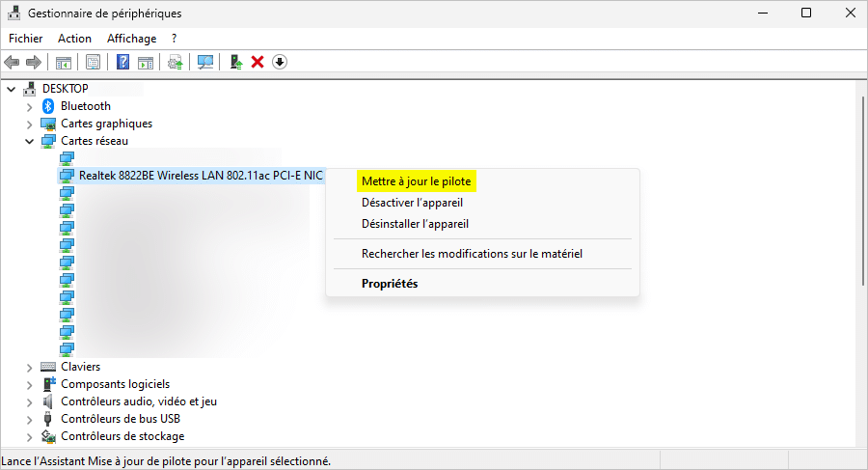Image resolution: width=868 pixels, height=470 pixels.
Task: Choose Désinstaller l'appareil
Action: tap(415, 224)
